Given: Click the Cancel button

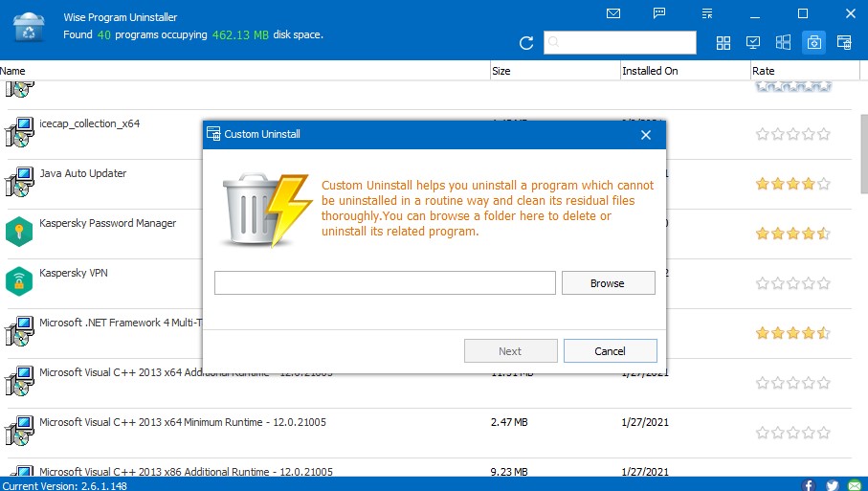Looking at the screenshot, I should (610, 351).
